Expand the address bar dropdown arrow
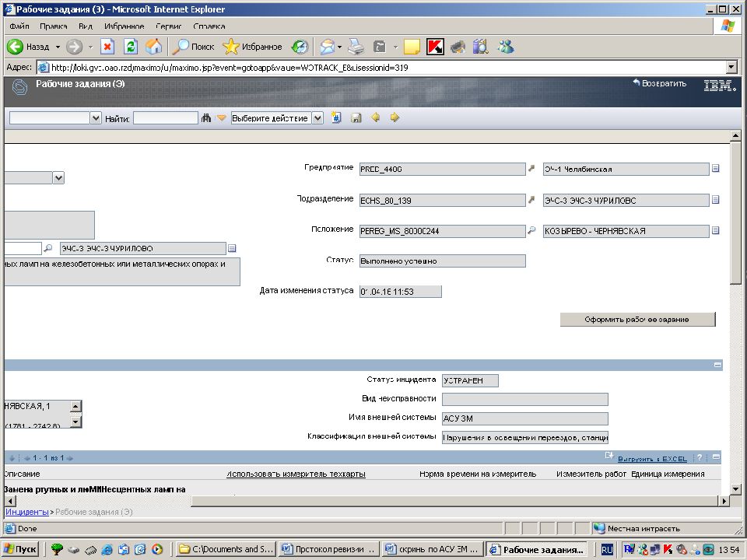The width and height of the screenshot is (747, 560). [x=732, y=67]
